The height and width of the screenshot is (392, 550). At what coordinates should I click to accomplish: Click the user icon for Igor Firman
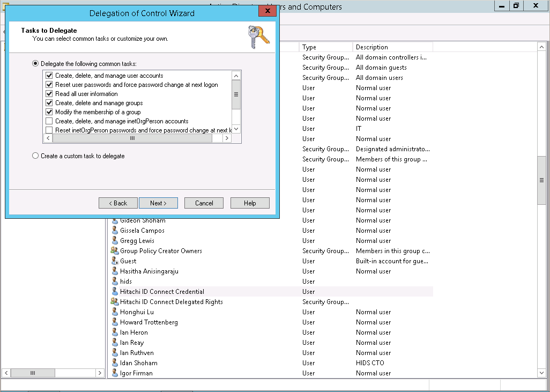(115, 373)
